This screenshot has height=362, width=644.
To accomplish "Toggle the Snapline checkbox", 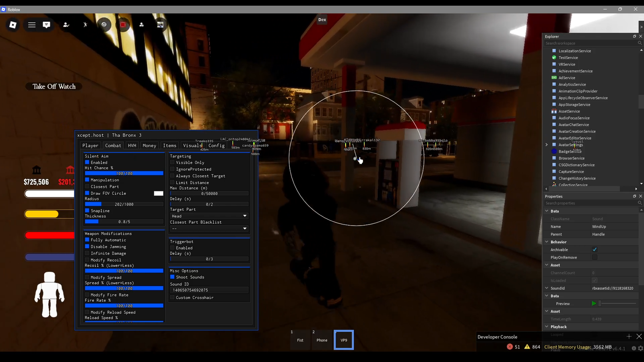I will coord(87,210).
